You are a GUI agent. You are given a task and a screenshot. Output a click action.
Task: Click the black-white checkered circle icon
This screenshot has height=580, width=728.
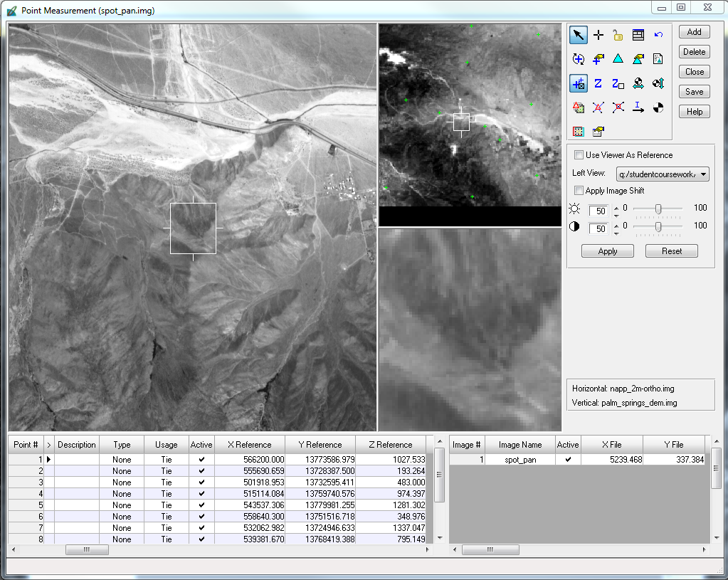(x=658, y=107)
